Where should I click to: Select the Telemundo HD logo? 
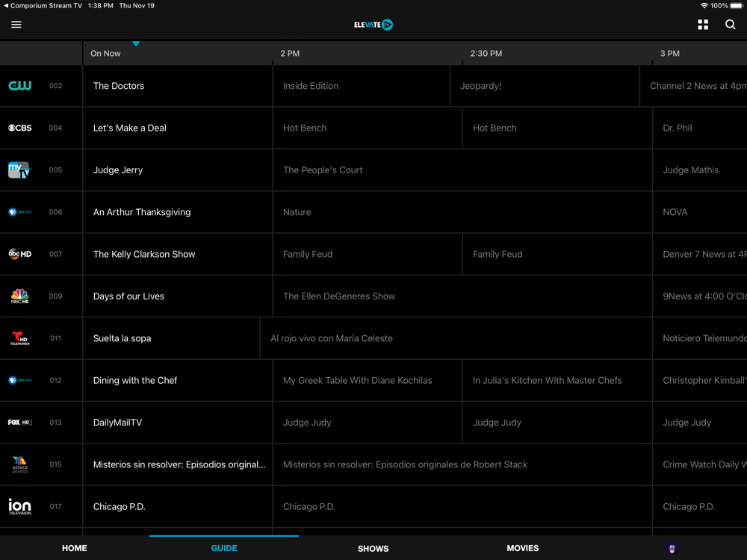tap(20, 338)
